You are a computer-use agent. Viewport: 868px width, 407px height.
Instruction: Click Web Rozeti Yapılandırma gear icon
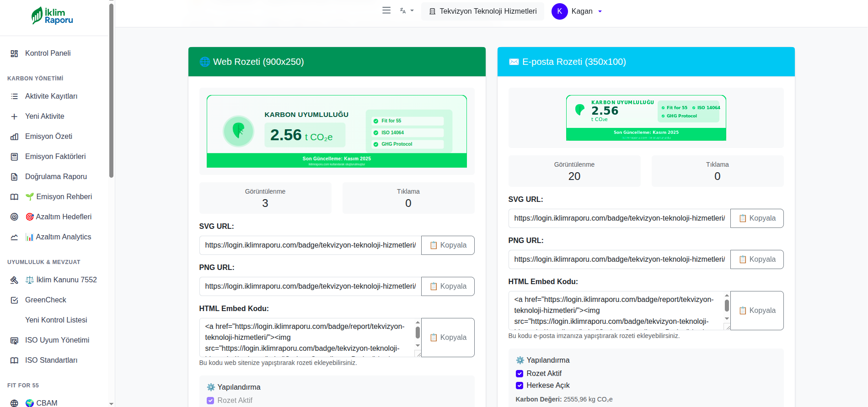click(x=210, y=387)
